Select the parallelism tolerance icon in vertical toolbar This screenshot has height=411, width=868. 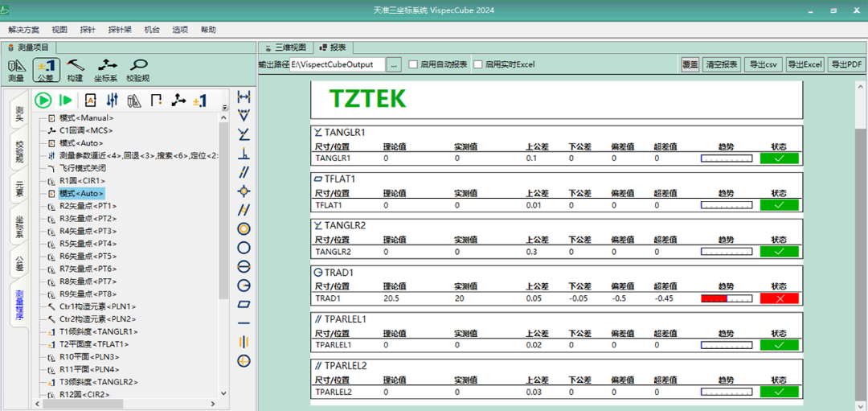click(x=244, y=171)
